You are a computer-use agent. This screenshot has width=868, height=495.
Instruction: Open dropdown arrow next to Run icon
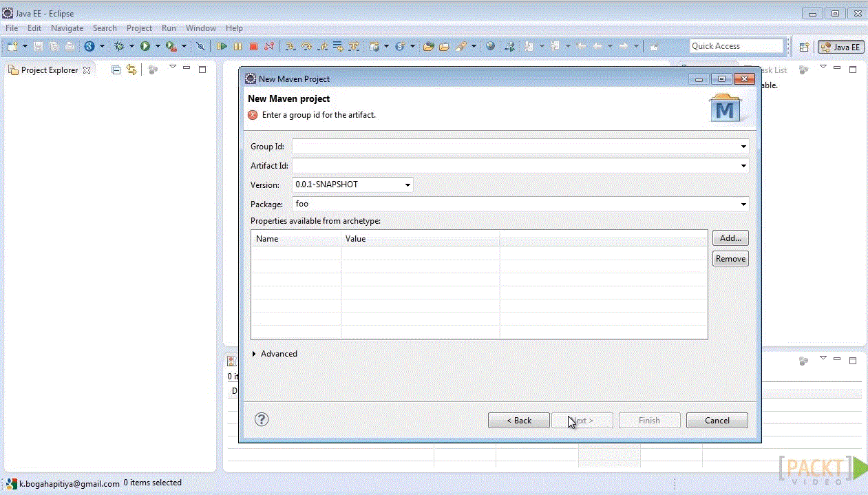(158, 46)
